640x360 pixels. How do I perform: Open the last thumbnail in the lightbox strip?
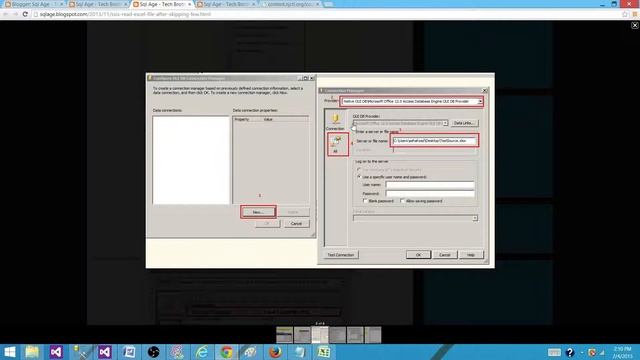[x=373, y=335]
